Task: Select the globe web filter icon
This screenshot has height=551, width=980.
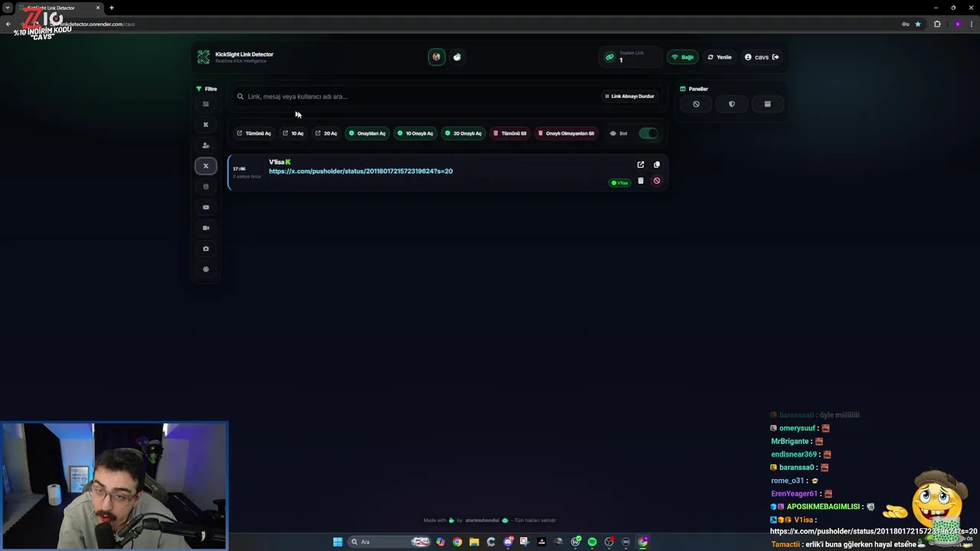Action: (x=205, y=269)
